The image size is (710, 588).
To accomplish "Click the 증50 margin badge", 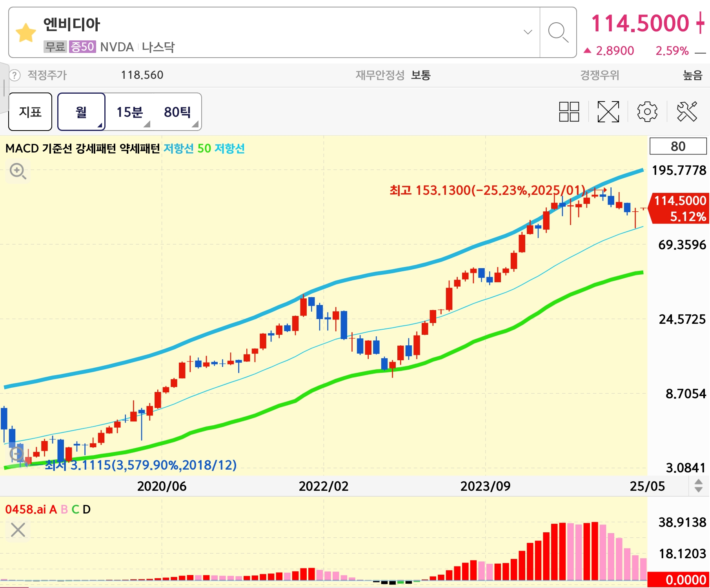I will pyautogui.click(x=82, y=47).
